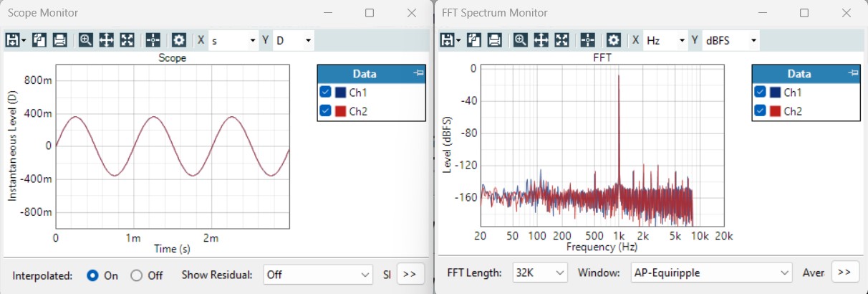
Task: Expand more Scope settings with >> button
Action: 410,274
